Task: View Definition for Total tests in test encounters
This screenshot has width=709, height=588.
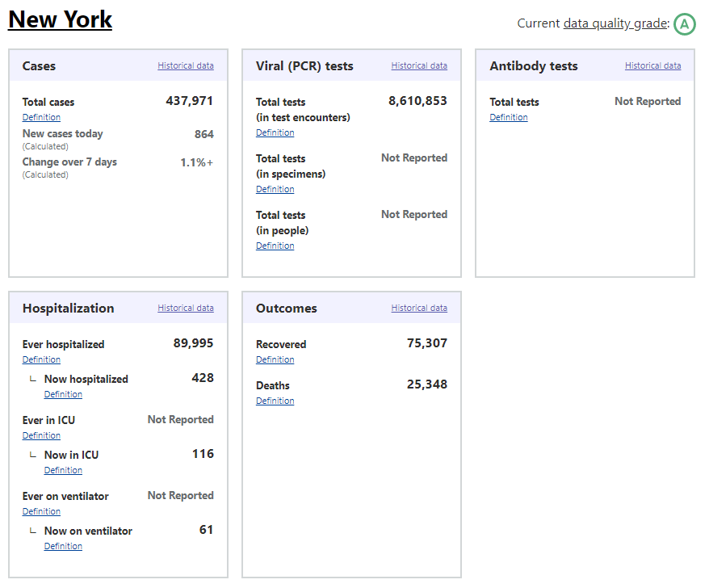Action: click(x=275, y=132)
